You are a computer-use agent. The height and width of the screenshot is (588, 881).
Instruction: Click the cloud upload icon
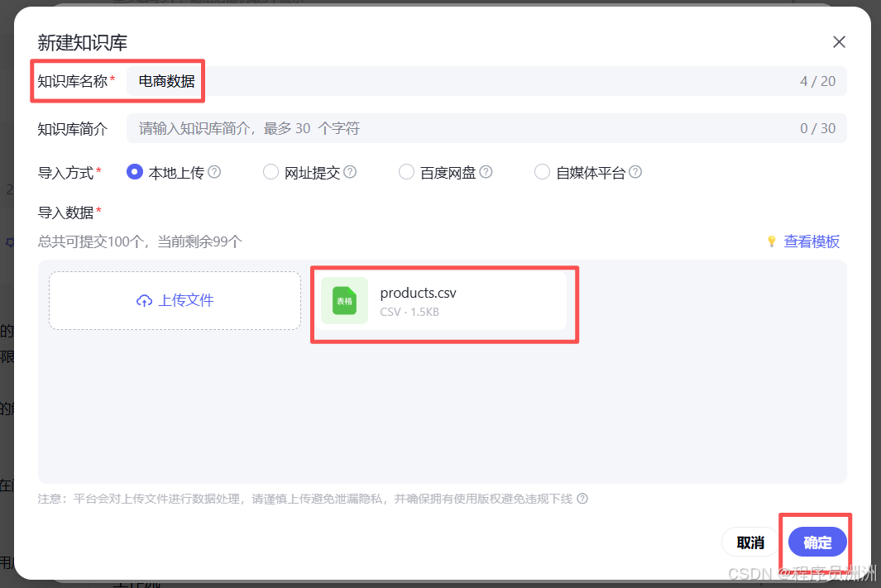click(x=145, y=301)
